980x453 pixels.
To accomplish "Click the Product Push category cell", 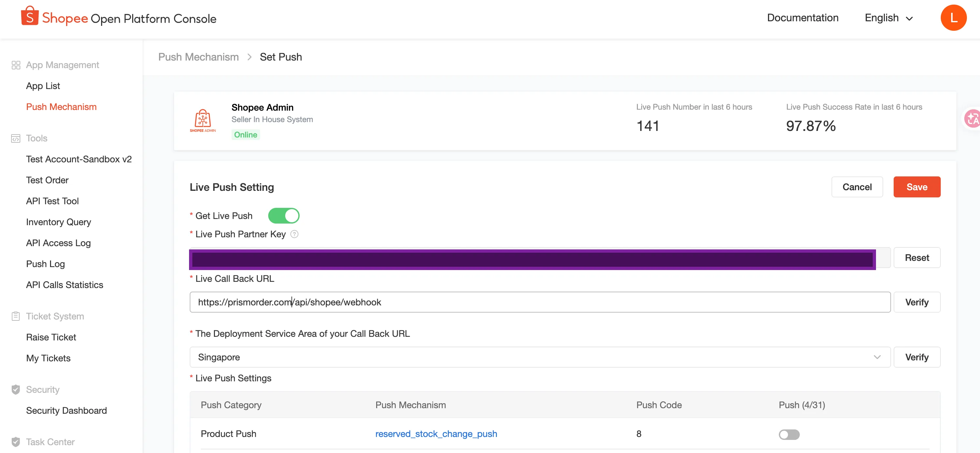I will [x=229, y=434].
